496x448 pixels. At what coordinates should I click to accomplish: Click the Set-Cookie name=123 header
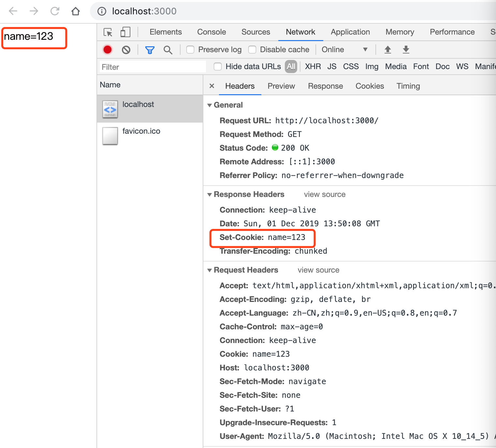pos(262,237)
